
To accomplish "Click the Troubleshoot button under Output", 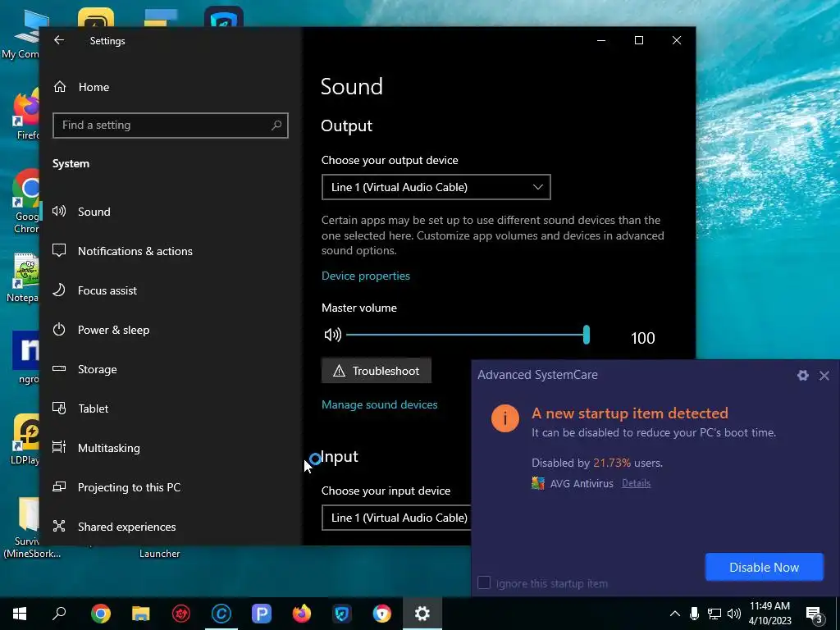I will click(x=376, y=371).
